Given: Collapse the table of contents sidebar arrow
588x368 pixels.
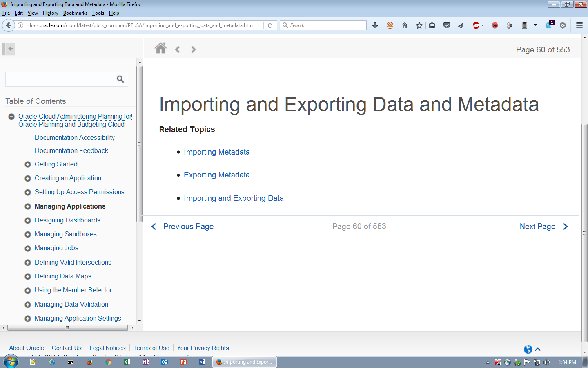Looking at the screenshot, I should click(9, 49).
